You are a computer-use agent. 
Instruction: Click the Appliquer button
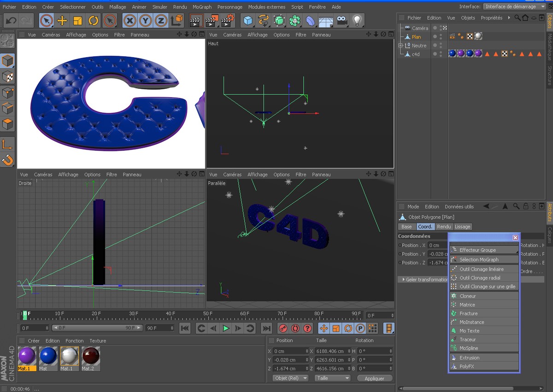(374, 378)
